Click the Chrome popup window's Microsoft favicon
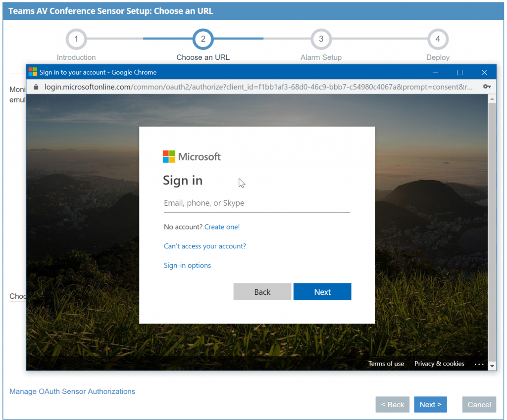The height and width of the screenshot is (420, 507). pos(33,72)
